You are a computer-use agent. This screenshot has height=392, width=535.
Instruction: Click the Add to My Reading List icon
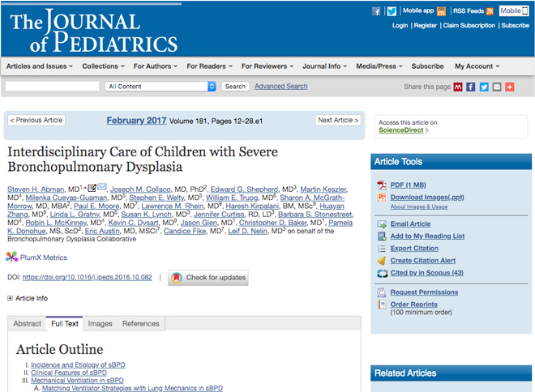(382, 236)
